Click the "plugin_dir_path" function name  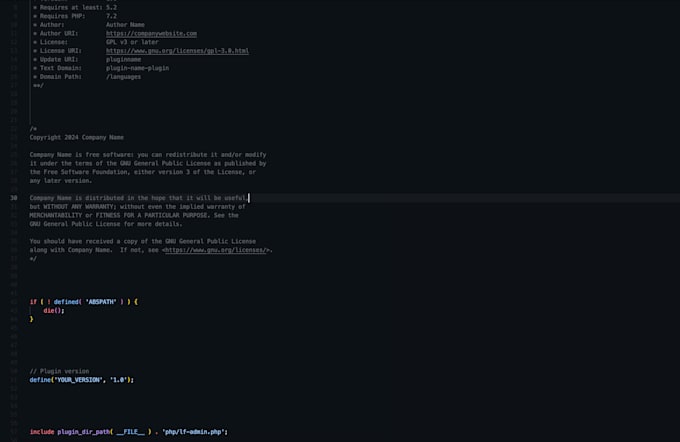click(x=83, y=432)
